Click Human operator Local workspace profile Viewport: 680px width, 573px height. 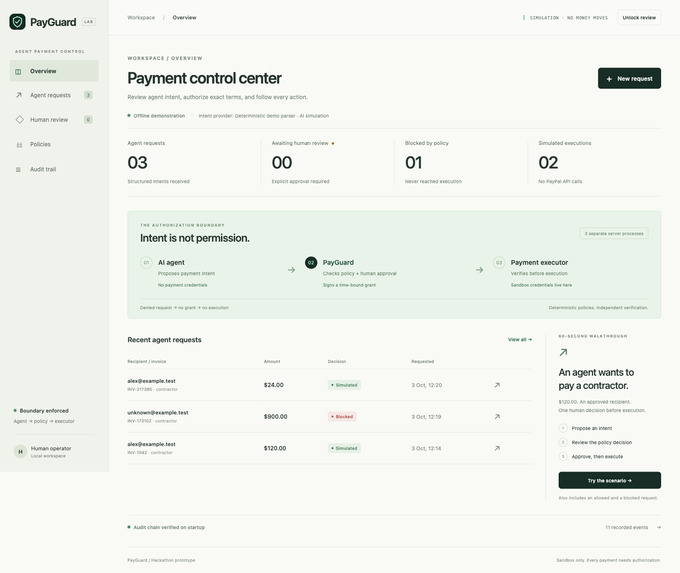pyautogui.click(x=42, y=452)
